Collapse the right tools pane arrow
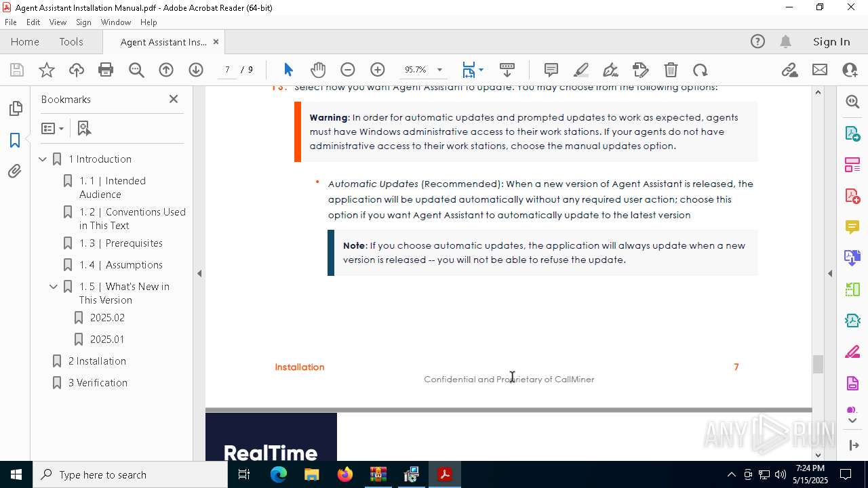 pos(830,274)
